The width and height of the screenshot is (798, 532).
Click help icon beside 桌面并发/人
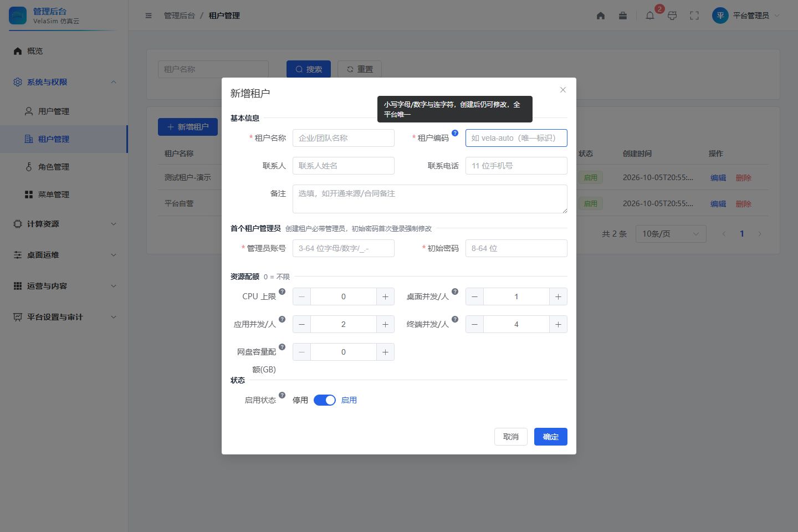coord(455,291)
